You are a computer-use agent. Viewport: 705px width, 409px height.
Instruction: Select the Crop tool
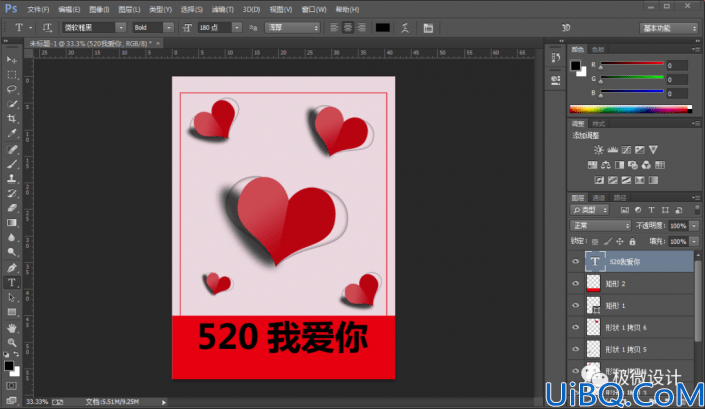(x=12, y=119)
